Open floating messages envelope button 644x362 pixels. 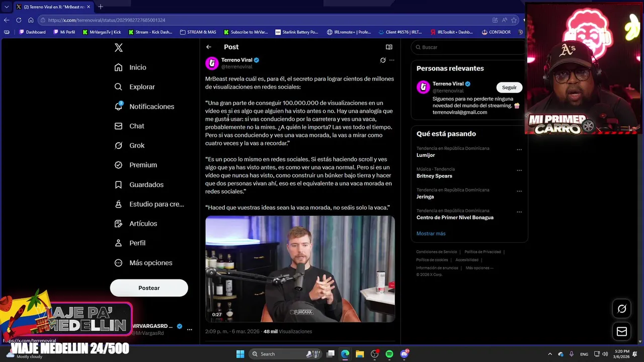pos(622,331)
